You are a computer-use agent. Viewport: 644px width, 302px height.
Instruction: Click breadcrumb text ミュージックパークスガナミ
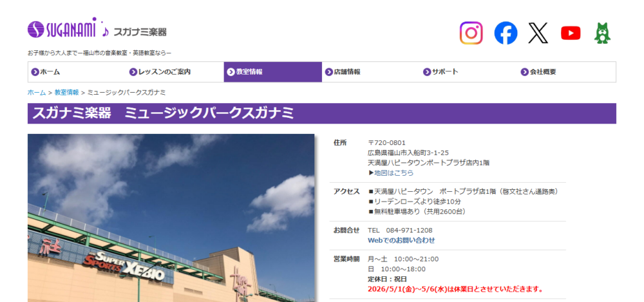[126, 93]
